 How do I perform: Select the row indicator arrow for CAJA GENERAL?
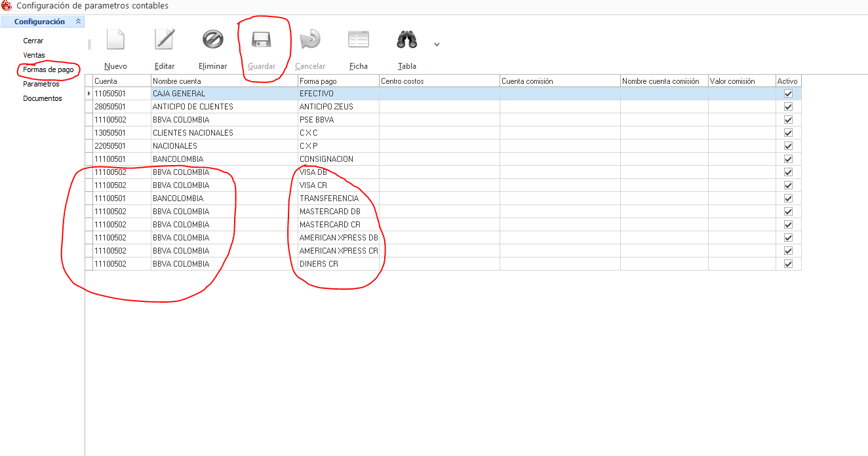pos(89,94)
